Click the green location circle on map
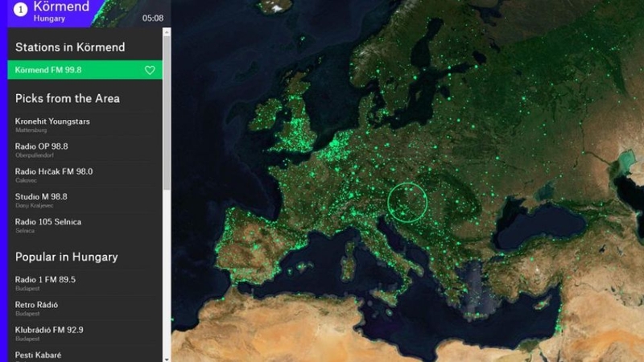644x362 pixels. [x=407, y=203]
